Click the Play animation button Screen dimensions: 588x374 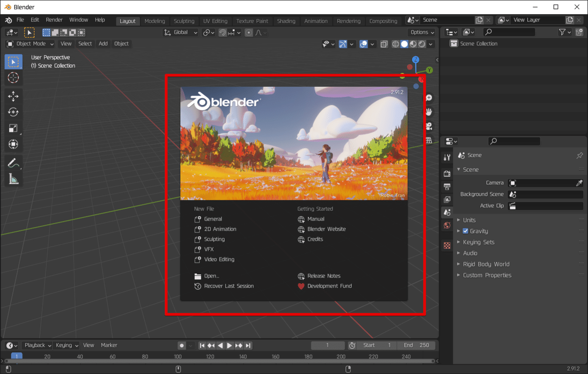point(229,346)
